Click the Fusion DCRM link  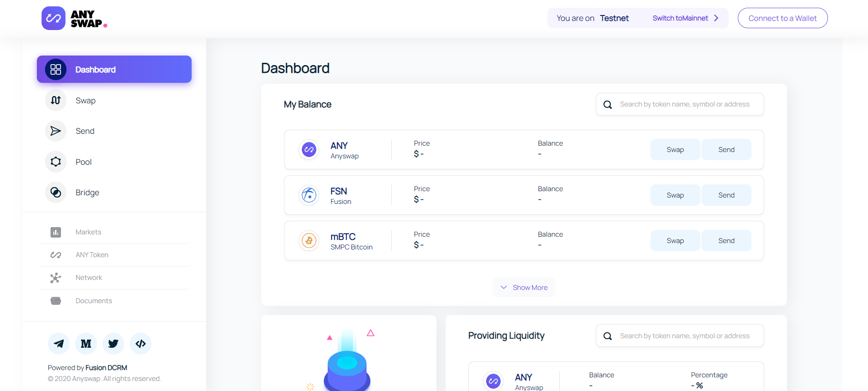107,368
